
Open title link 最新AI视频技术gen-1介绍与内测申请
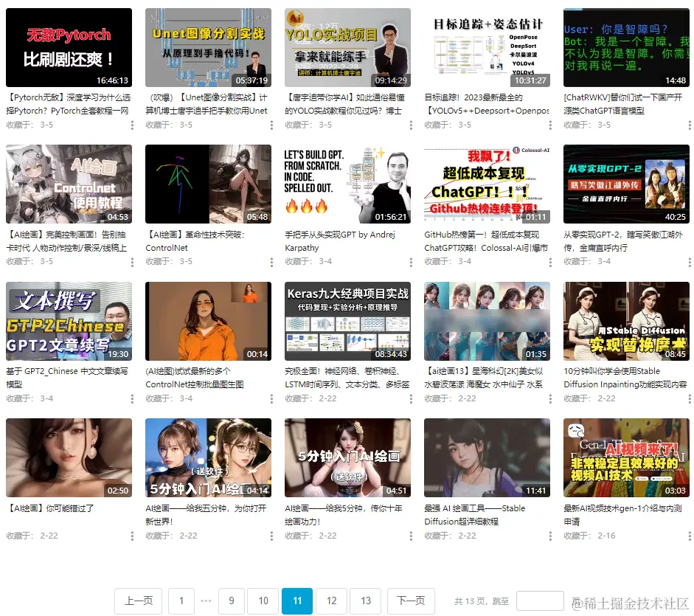[622, 515]
